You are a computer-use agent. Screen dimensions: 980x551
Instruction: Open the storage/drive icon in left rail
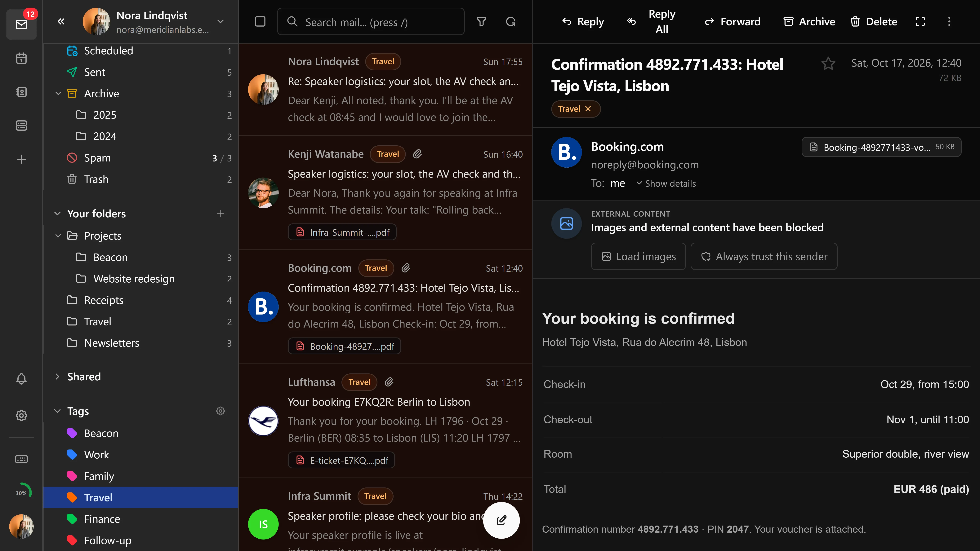point(21,125)
